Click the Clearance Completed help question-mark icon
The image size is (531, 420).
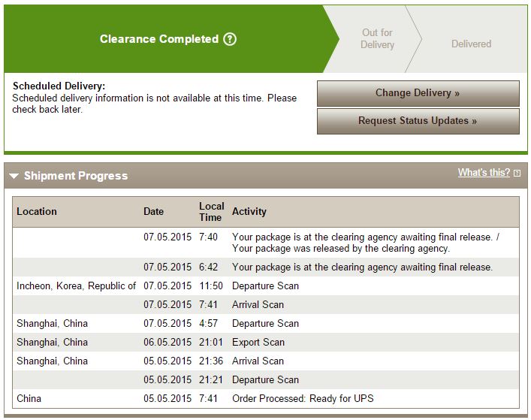click(230, 39)
